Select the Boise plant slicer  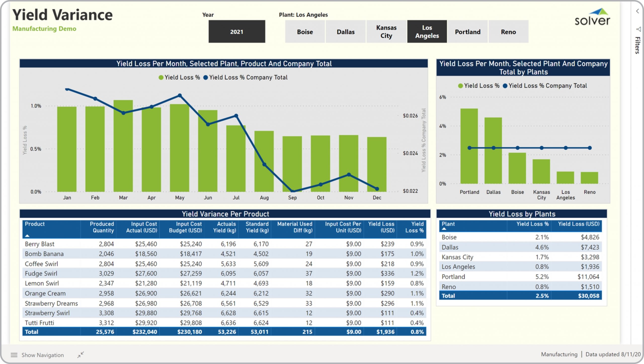[x=305, y=32]
